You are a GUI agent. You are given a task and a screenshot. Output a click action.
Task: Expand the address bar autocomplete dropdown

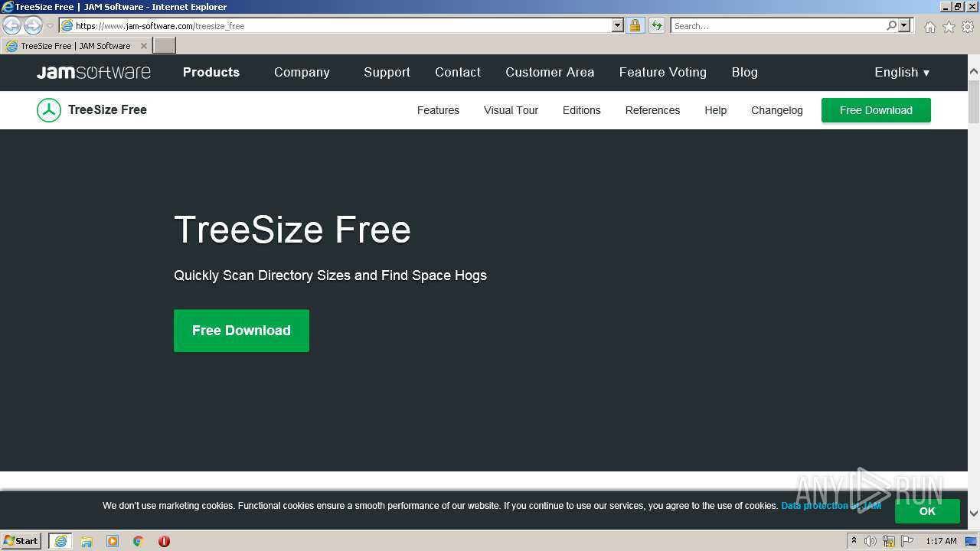[x=618, y=25]
